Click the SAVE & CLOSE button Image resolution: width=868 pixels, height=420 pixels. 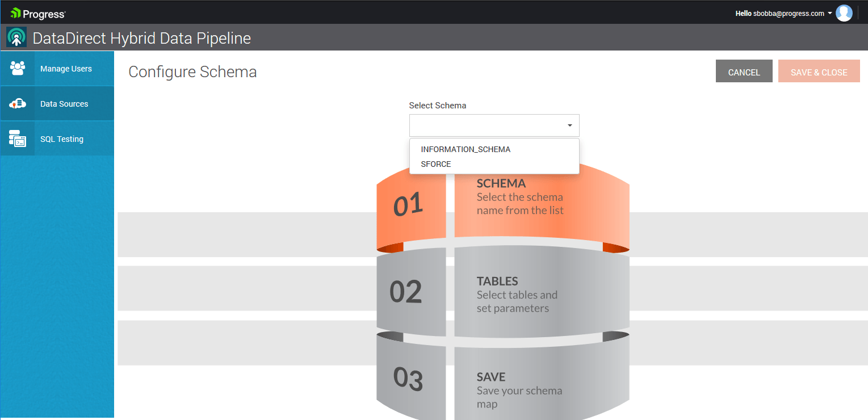pos(819,71)
